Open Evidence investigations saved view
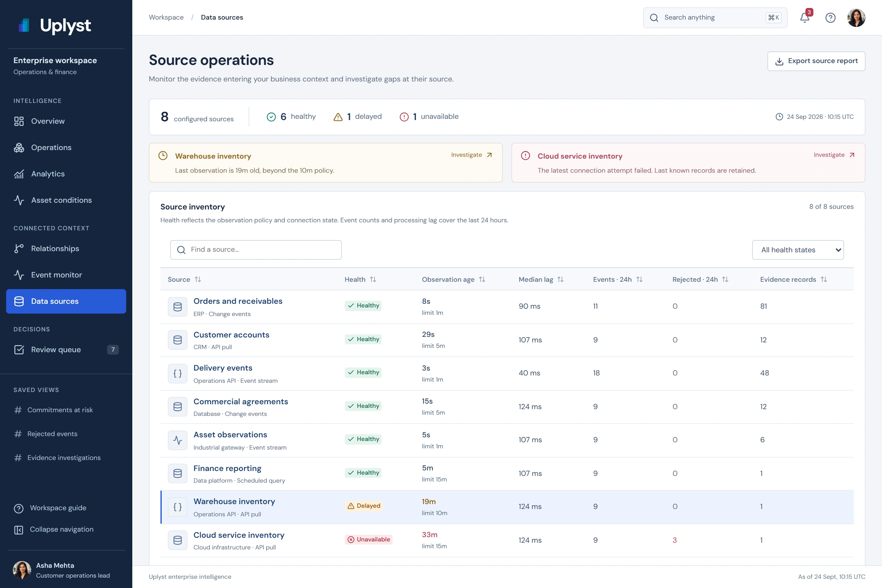Image resolution: width=882 pixels, height=588 pixels. click(x=66, y=458)
